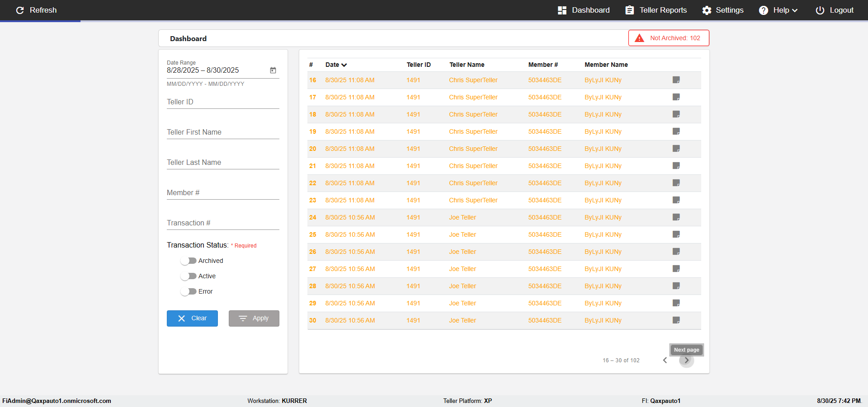
Task: Click FI: Qaxpauto1 status entry
Action: (x=661, y=401)
